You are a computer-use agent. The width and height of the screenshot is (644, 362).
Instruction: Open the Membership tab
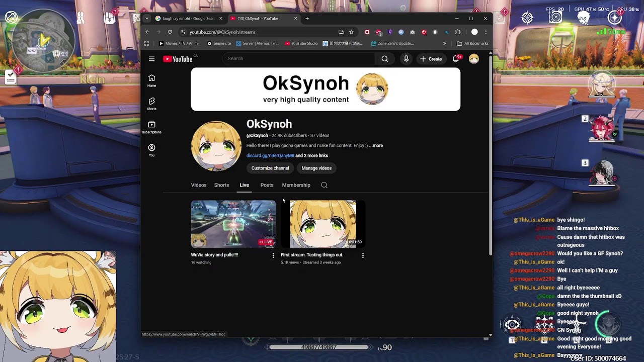296,185
